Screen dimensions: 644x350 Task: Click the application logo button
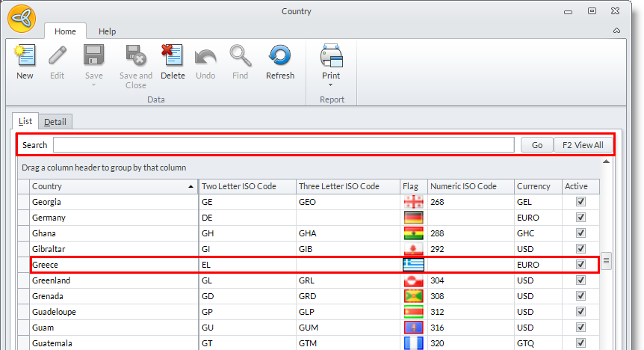point(22,18)
